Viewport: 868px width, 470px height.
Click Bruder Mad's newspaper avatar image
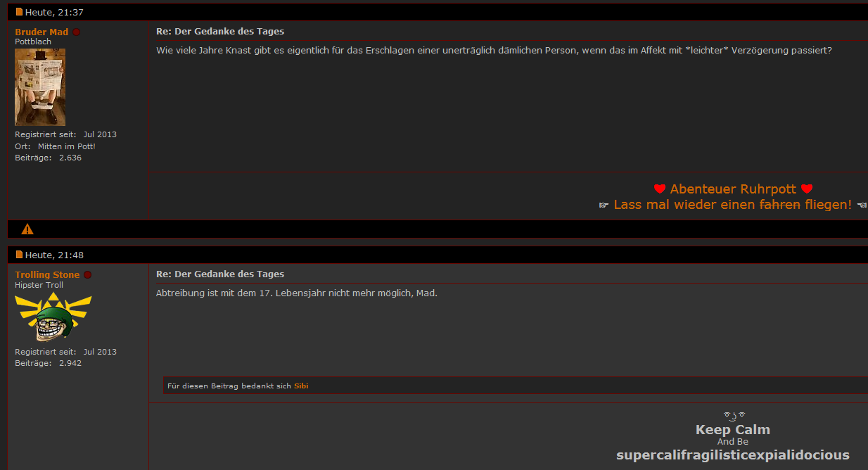[x=40, y=87]
